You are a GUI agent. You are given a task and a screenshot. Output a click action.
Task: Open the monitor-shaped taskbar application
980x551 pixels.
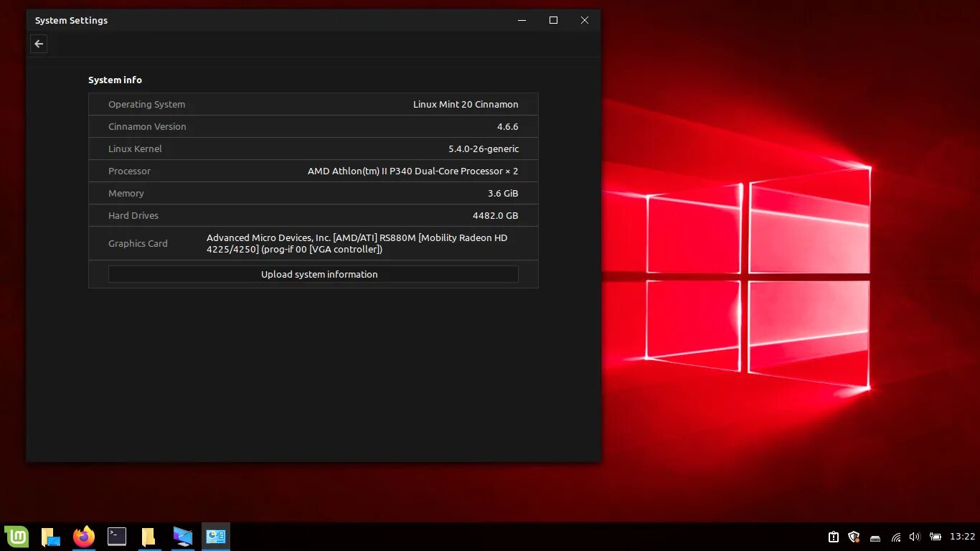[x=183, y=537]
